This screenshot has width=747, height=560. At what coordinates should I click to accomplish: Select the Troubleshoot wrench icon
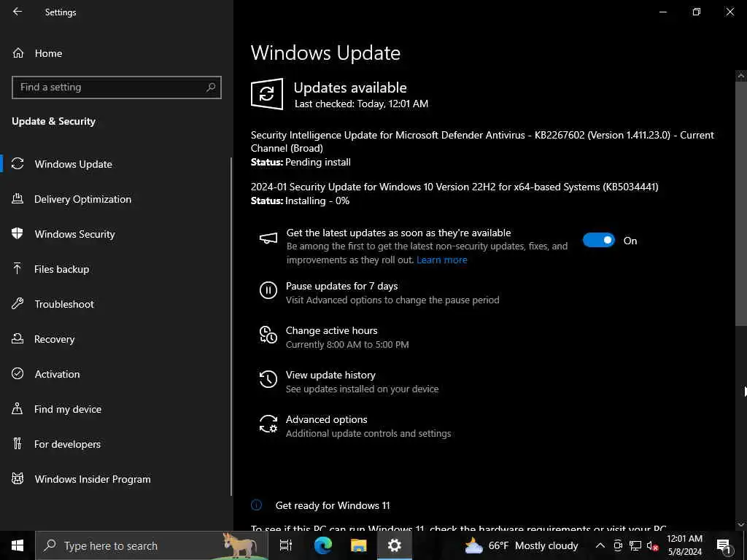pyautogui.click(x=18, y=304)
